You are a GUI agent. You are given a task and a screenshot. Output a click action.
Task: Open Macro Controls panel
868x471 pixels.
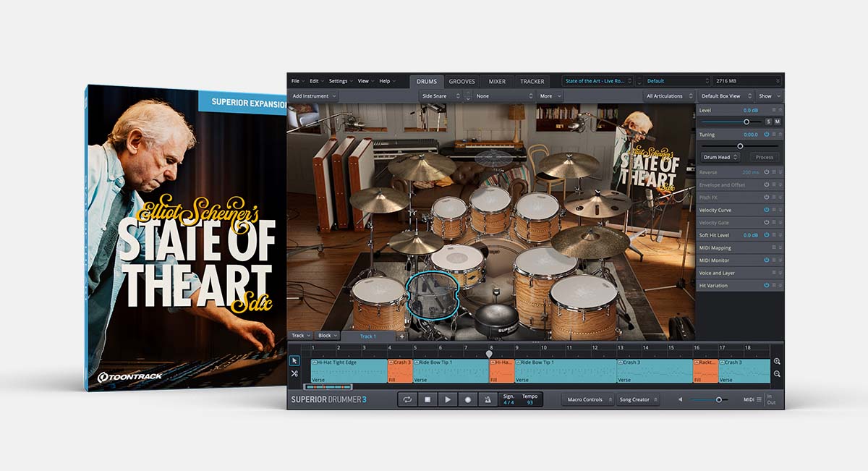click(588, 399)
